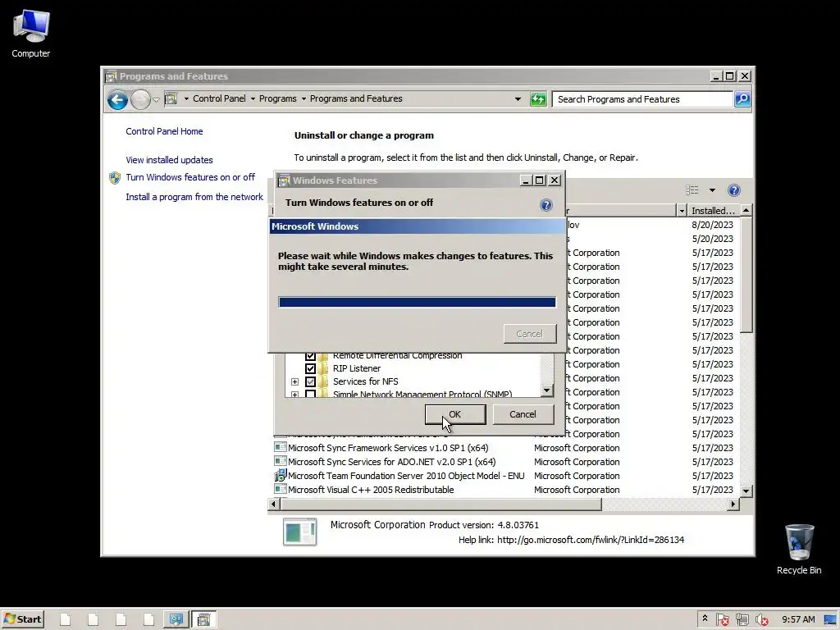Select Microsoft Visual C++ 2005 Redistributable row
Screen dimensions: 840x630
[x=506, y=490]
